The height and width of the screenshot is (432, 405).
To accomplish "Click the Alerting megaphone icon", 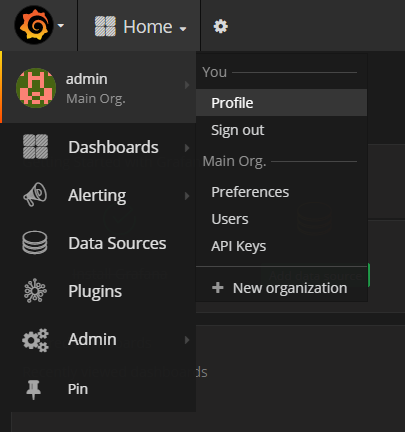I will [35, 194].
